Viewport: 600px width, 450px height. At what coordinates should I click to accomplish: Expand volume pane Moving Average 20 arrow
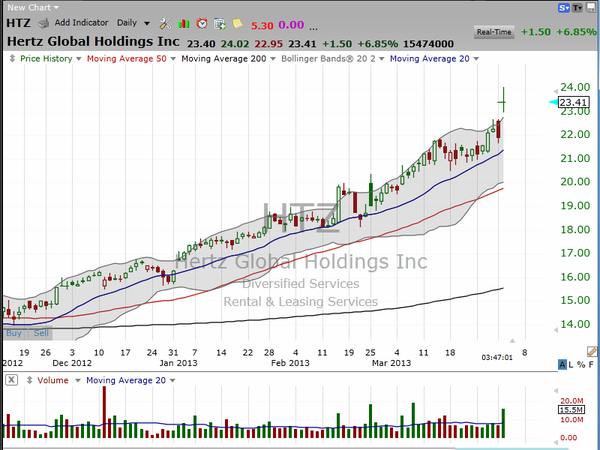tap(172, 381)
